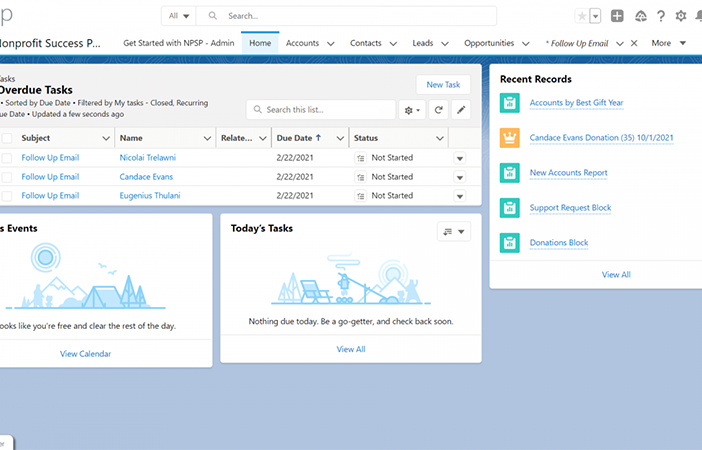Open the Eugenius Thulani contact link
This screenshot has height=450, width=702.
click(x=150, y=196)
